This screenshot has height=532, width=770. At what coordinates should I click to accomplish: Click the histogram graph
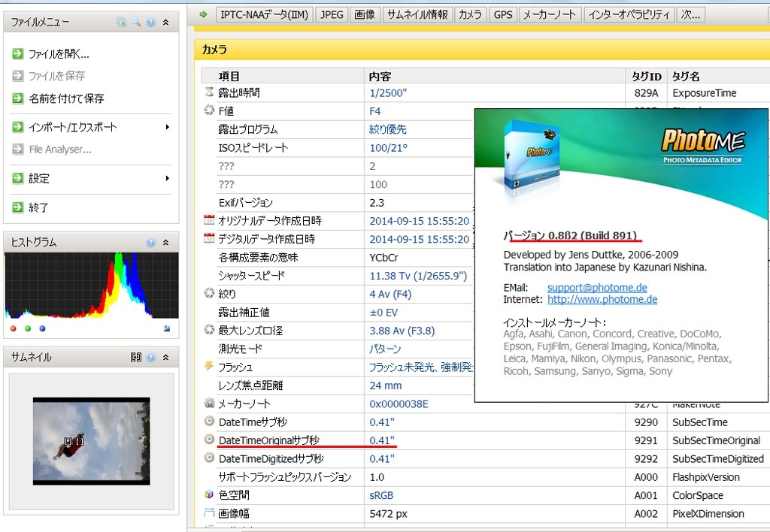click(x=91, y=286)
